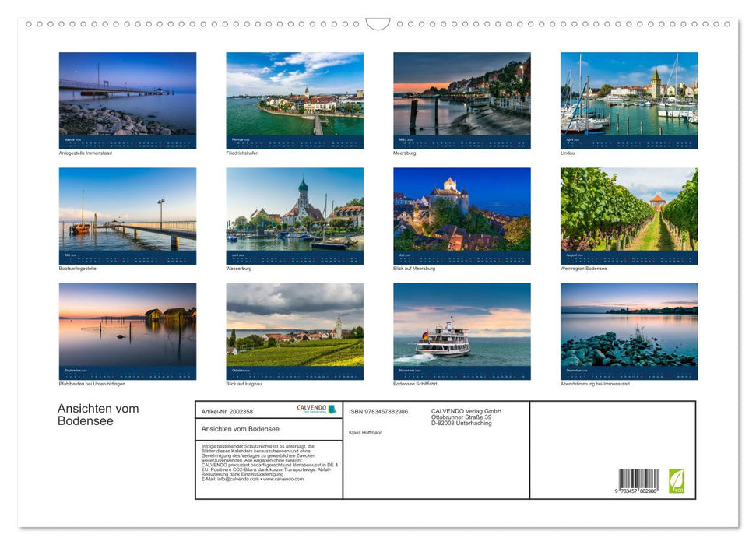Open the Friedrichshafen February image
756x545 pixels.
click(x=294, y=100)
